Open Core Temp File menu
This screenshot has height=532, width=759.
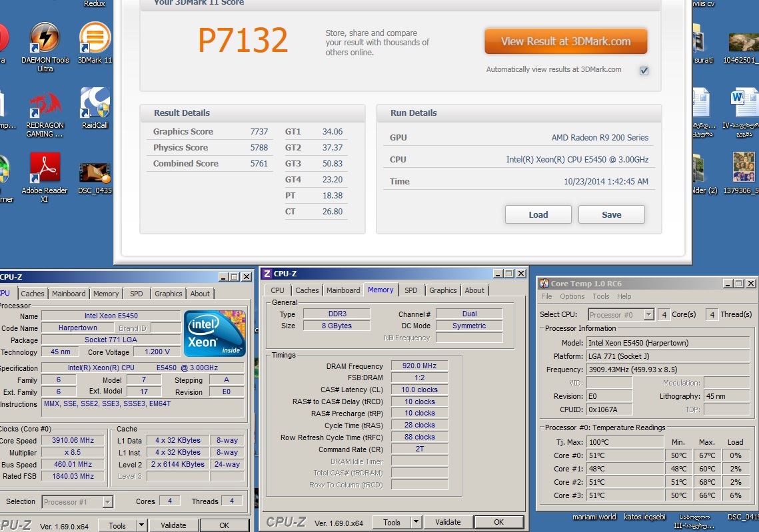(x=546, y=296)
